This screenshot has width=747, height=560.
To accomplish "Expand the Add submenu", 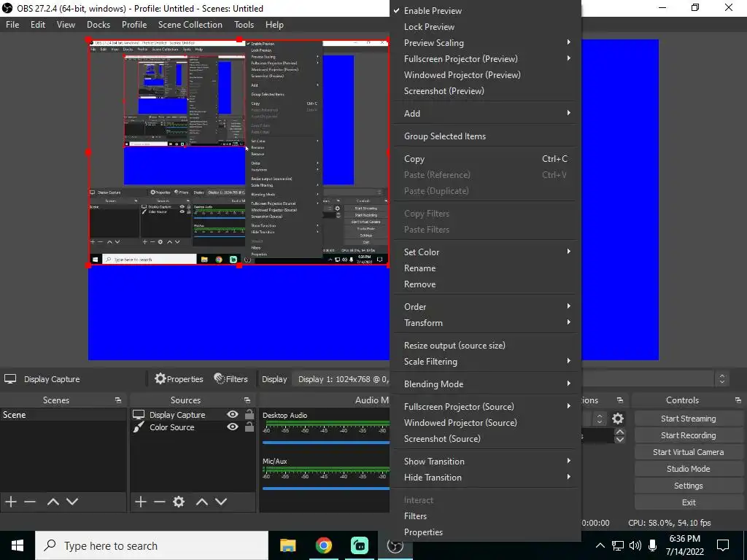I will pos(485,113).
